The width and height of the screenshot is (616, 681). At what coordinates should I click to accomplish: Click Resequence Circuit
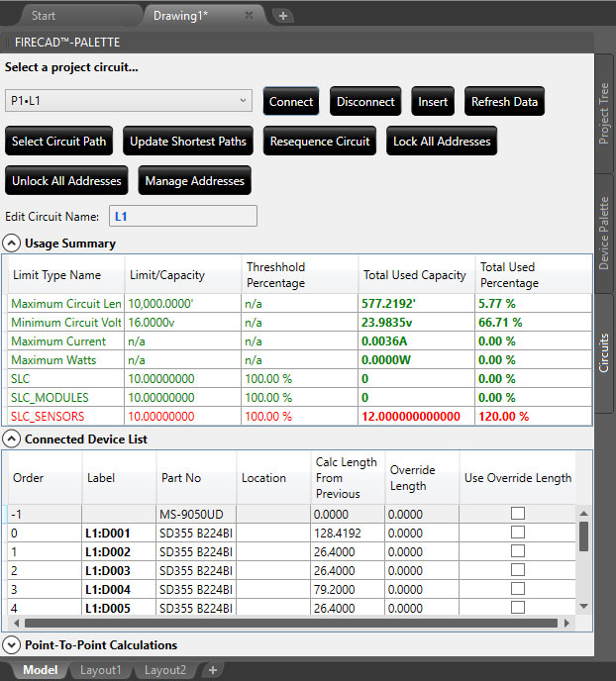coord(320,141)
